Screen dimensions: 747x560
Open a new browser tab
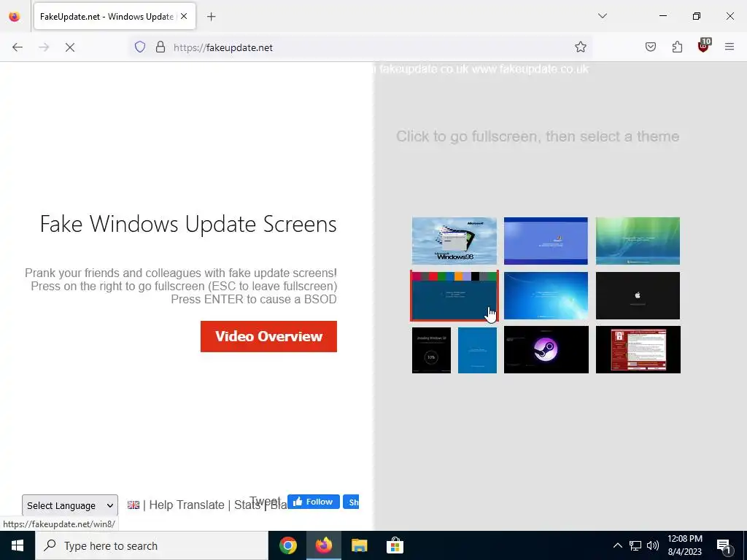(x=212, y=17)
